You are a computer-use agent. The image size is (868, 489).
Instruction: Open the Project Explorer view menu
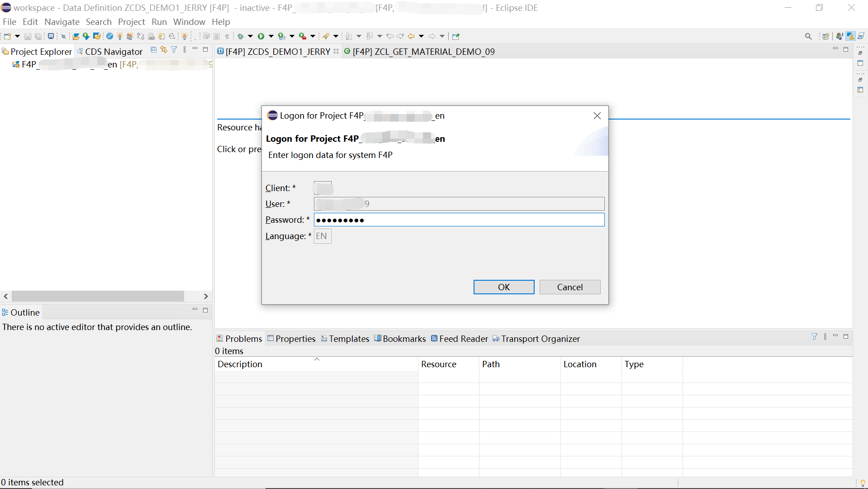coord(185,50)
